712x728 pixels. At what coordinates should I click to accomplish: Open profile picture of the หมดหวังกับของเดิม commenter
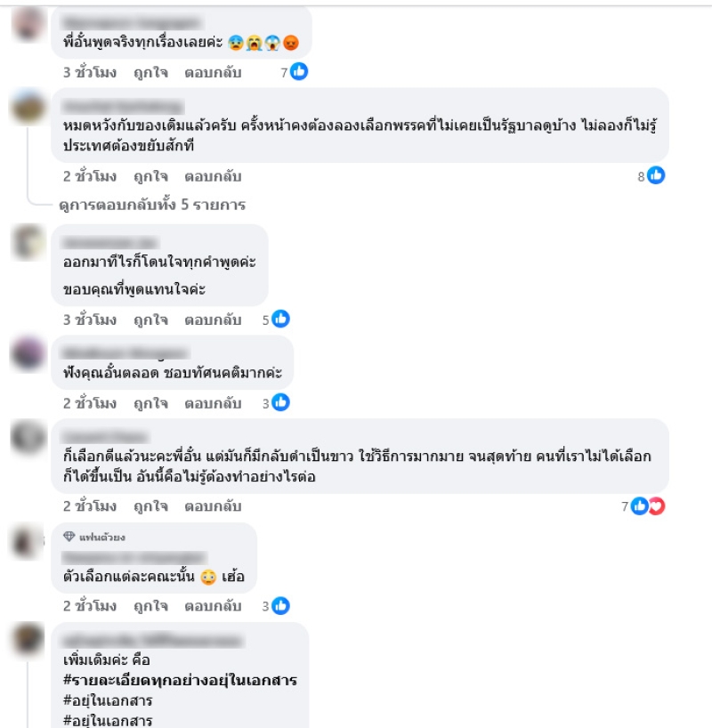(x=28, y=108)
